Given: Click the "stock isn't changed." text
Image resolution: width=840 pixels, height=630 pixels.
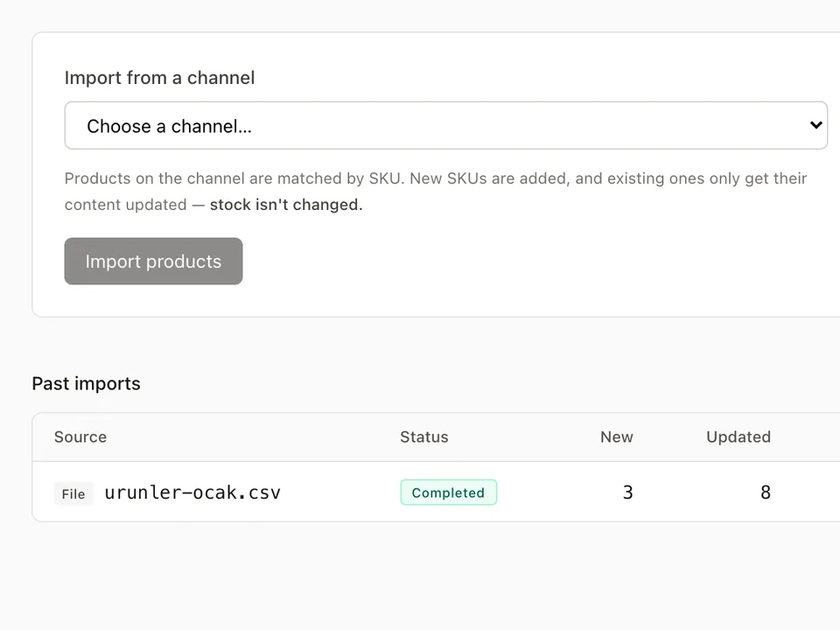Looking at the screenshot, I should click(286, 205).
